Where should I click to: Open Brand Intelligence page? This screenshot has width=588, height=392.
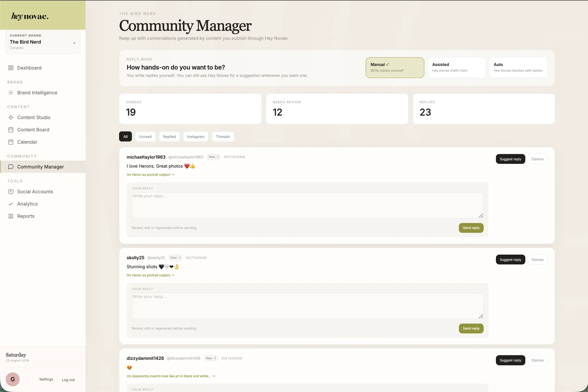(43, 93)
